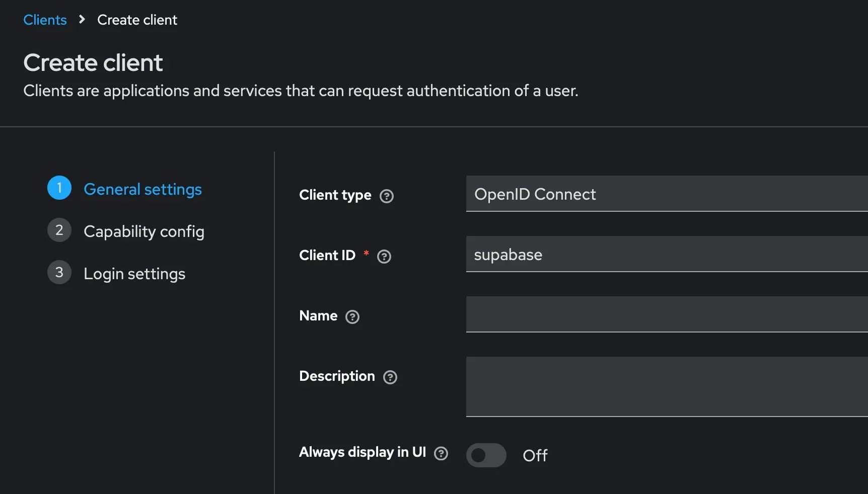The image size is (868, 494).
Task: Click the step 2 number badge
Action: pos(59,230)
